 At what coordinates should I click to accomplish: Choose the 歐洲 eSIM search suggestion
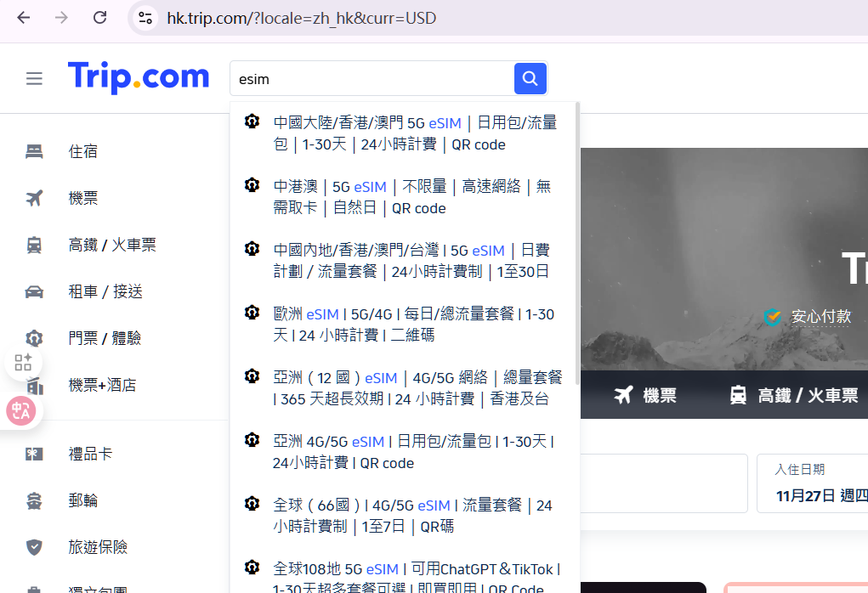pos(413,325)
